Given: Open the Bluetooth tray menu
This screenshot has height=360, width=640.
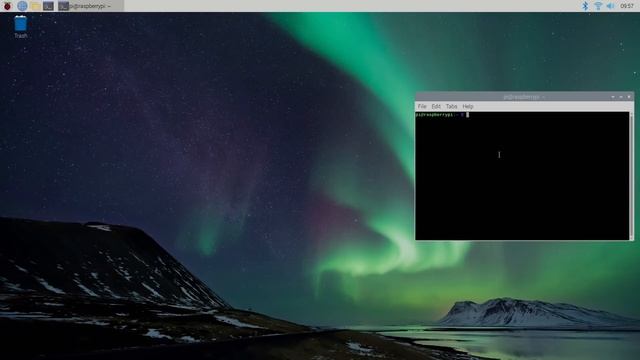Looking at the screenshot, I should coord(585,6).
